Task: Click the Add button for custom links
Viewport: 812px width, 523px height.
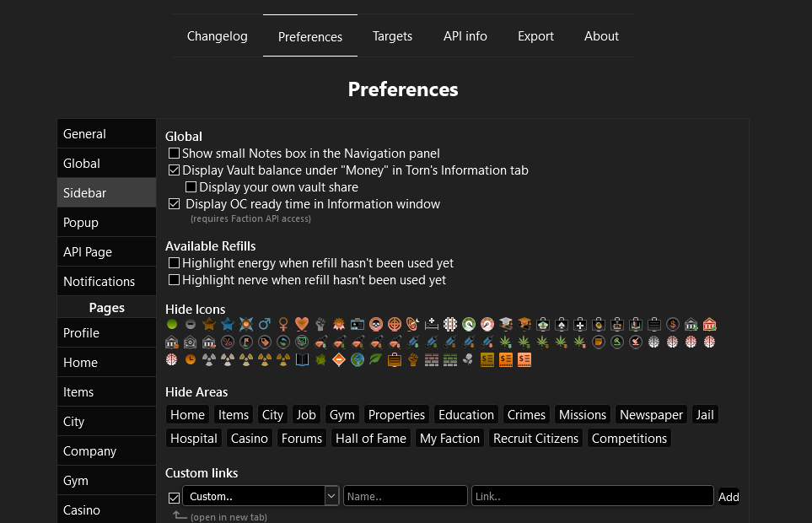Action: click(729, 497)
